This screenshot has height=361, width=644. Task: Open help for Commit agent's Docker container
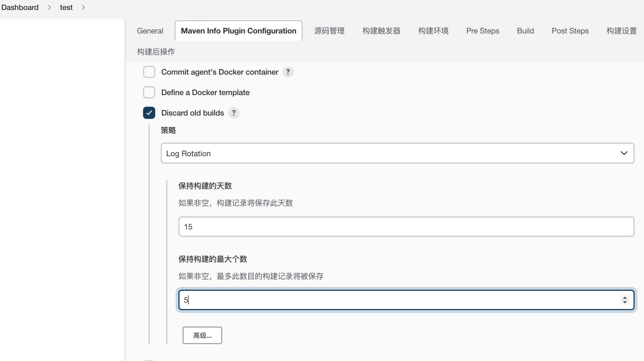point(288,72)
